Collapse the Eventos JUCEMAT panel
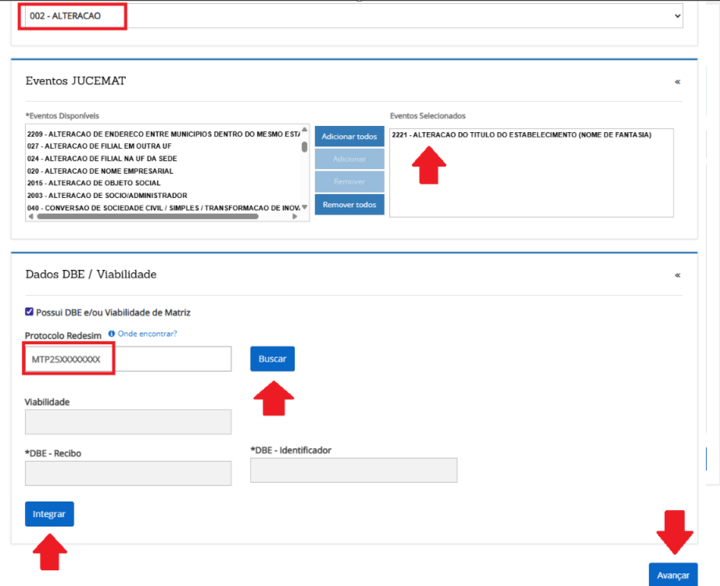Image resolution: width=720 pixels, height=586 pixels. point(677,82)
